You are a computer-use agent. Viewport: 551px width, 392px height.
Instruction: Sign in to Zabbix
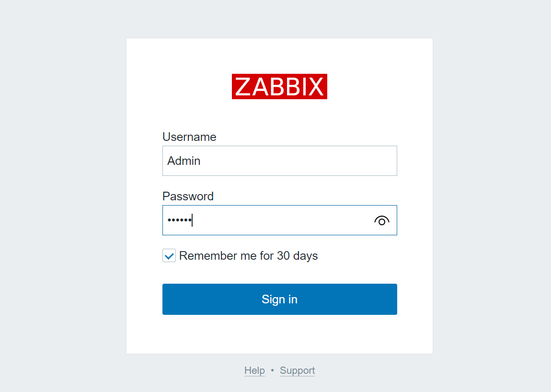click(x=280, y=299)
